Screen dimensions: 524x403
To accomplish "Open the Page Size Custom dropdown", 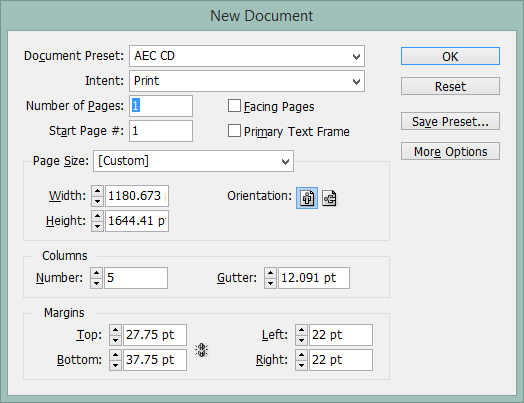I will [x=193, y=161].
